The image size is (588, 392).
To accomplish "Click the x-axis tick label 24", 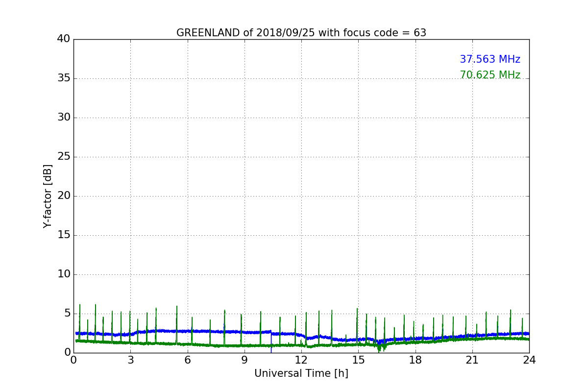I will [x=529, y=360].
